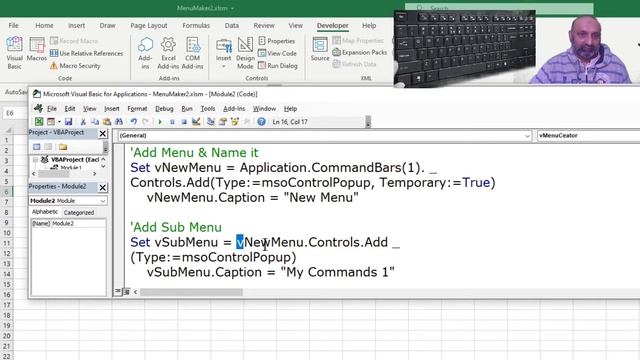Switch to the File ribbon tab
Image resolution: width=640 pixels, height=360 pixels.
pyautogui.click(x=13, y=25)
